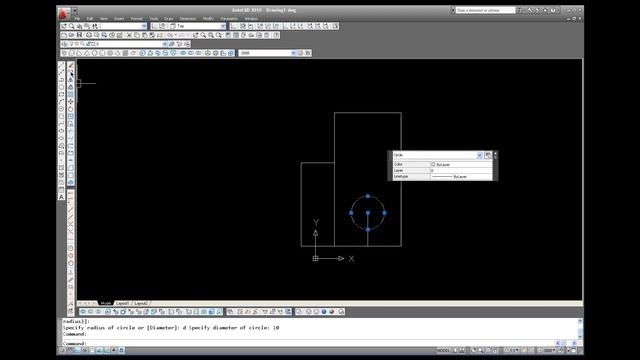This screenshot has height=360, width=640.
Task: Toggle Grid display in status bar
Action: coord(69,350)
